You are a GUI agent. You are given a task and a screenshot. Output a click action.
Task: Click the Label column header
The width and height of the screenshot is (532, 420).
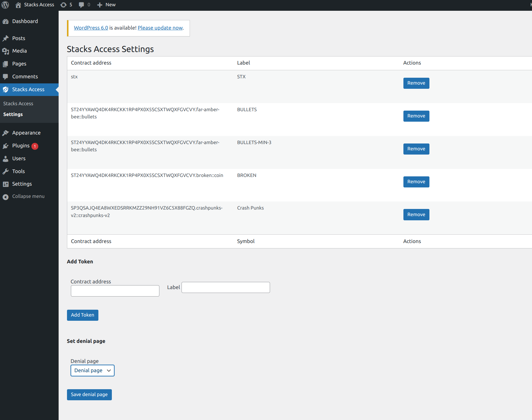coord(243,63)
